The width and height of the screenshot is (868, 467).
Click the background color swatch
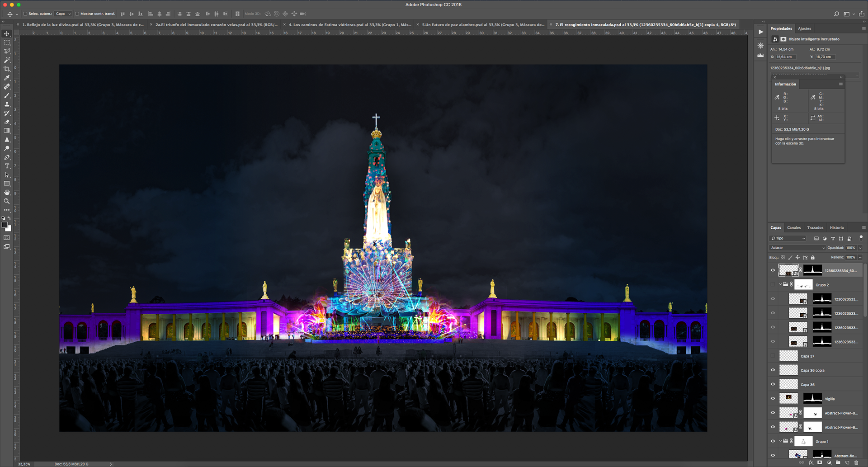click(9, 229)
